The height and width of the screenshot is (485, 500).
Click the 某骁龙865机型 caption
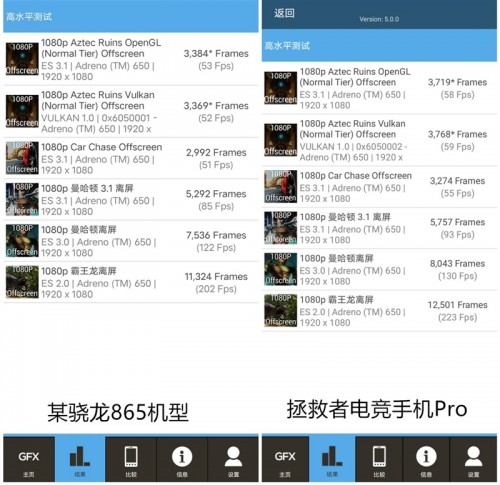coord(118,412)
